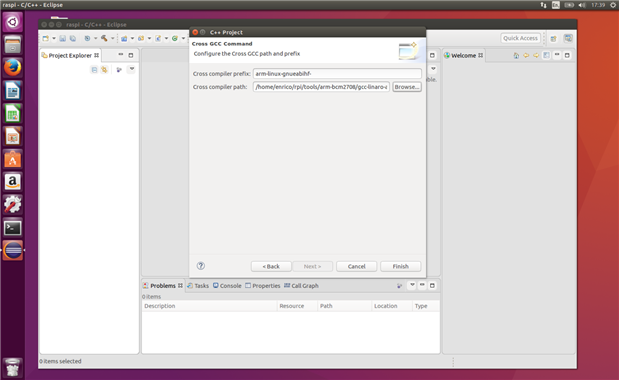Click the focus on active task icon in Project Explorer
This screenshot has height=380, width=619.
tap(119, 70)
